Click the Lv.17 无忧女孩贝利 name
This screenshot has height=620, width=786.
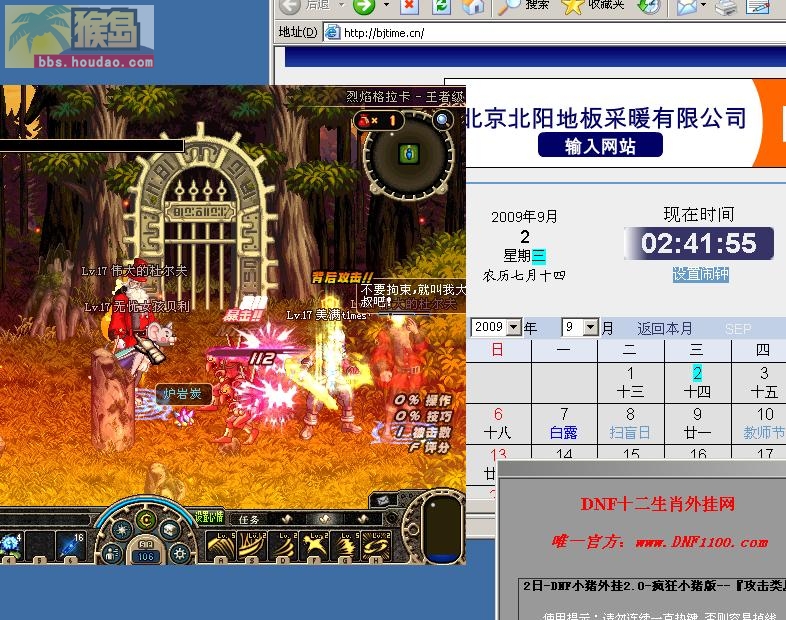[137, 306]
